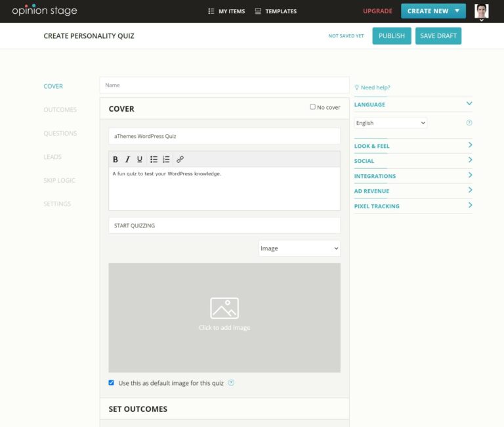Toggle italic formatting in description editor
Viewport: 504px width, 427px height.
[x=127, y=159]
